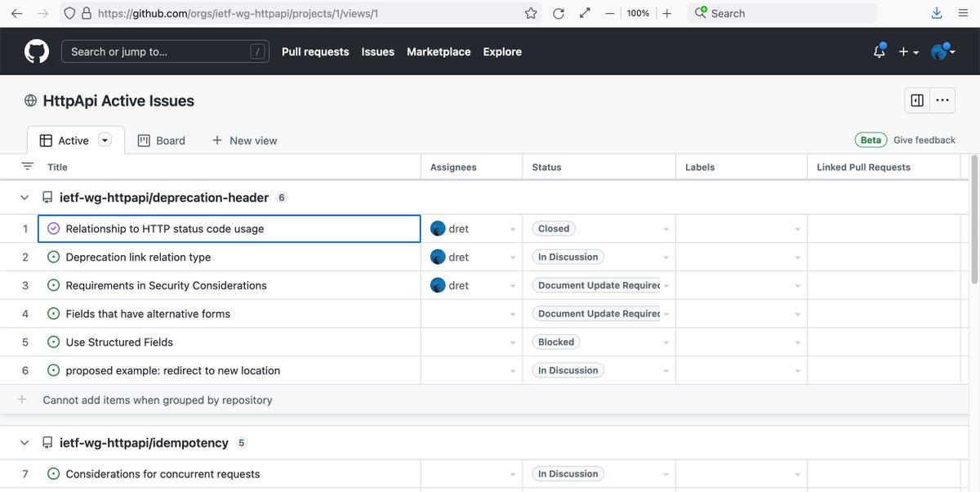
Task: Click the dret avatar in row 3
Action: click(438, 285)
